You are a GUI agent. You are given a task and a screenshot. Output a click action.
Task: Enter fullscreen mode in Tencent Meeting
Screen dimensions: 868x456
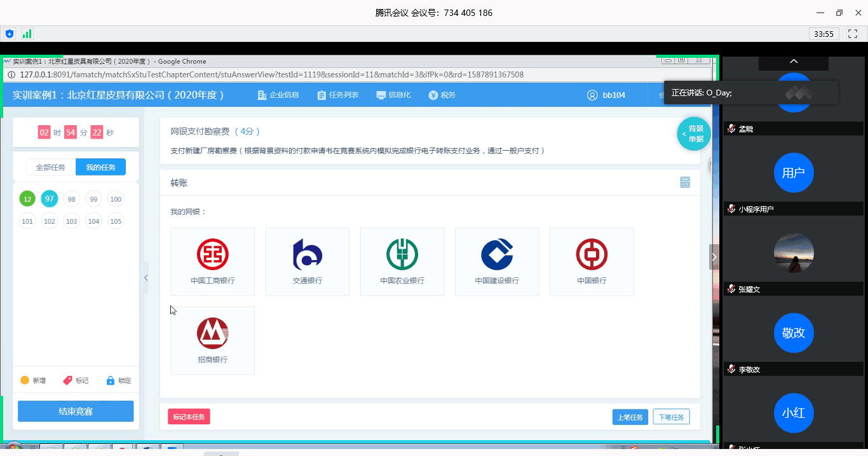(x=853, y=34)
